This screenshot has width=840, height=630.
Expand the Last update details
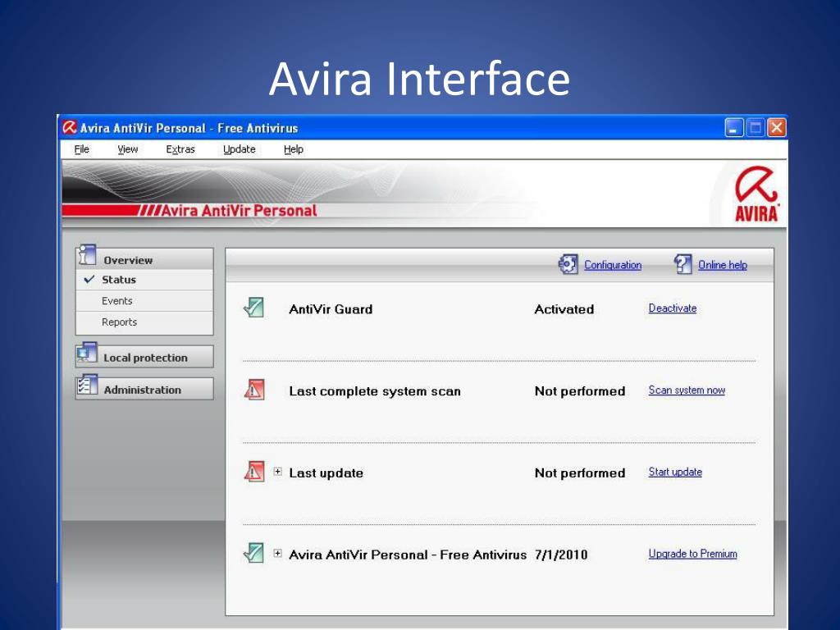tap(277, 472)
